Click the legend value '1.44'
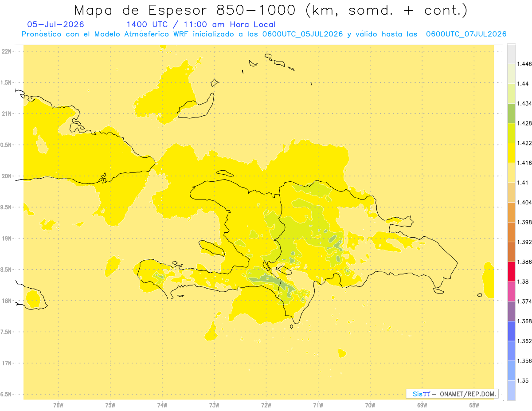 coord(522,83)
